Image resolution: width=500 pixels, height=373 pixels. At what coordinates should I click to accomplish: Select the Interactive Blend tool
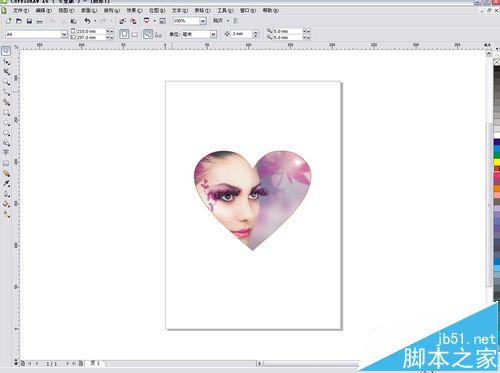pyautogui.click(x=6, y=173)
